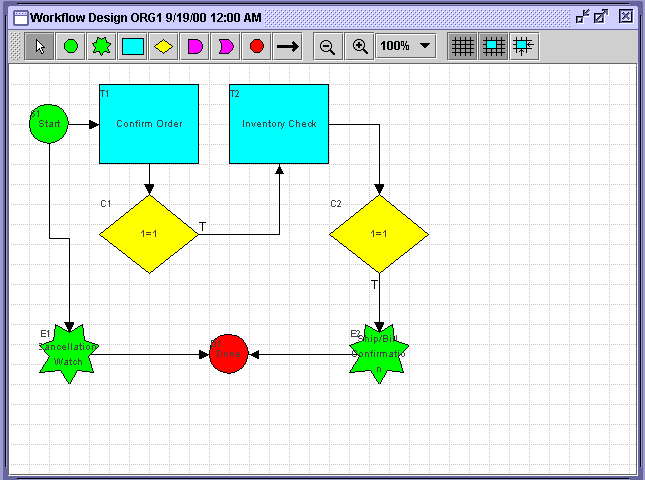
Task: Pick the black arrow connector tool
Action: pyautogui.click(x=288, y=46)
